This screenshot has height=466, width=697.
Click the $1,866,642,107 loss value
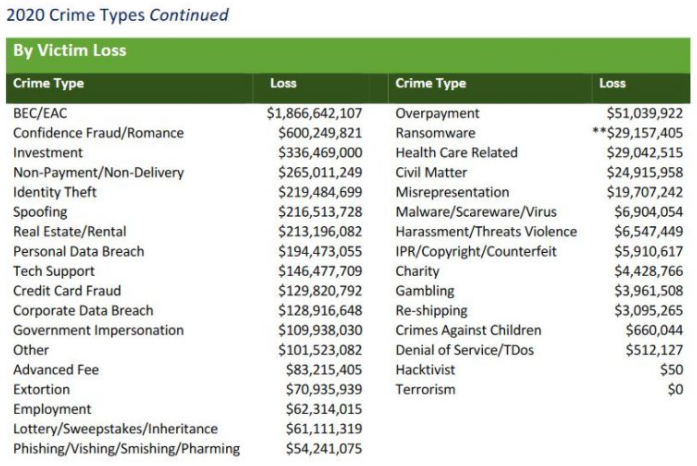(x=314, y=113)
